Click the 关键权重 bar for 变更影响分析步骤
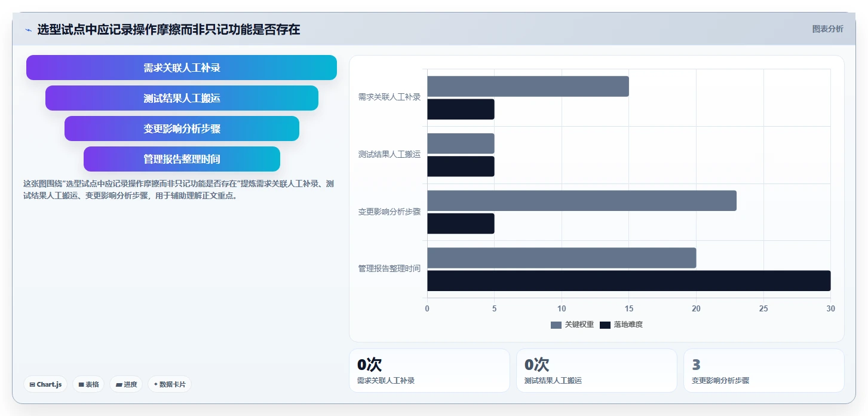868x416 pixels. pos(582,201)
